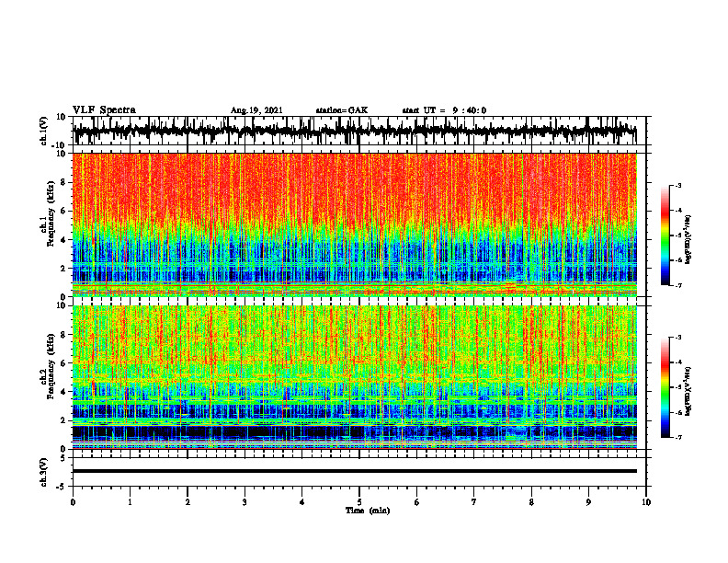Click the ch.1 PSD color bar
This screenshot has width=728, height=563.
(x=665, y=236)
